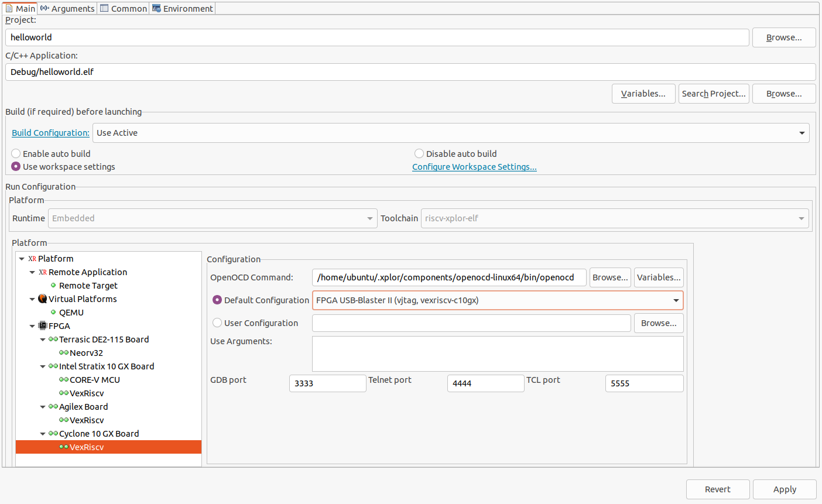Click the OpenOCD Command path field
Viewport: 822px width, 504px height.
pos(449,277)
